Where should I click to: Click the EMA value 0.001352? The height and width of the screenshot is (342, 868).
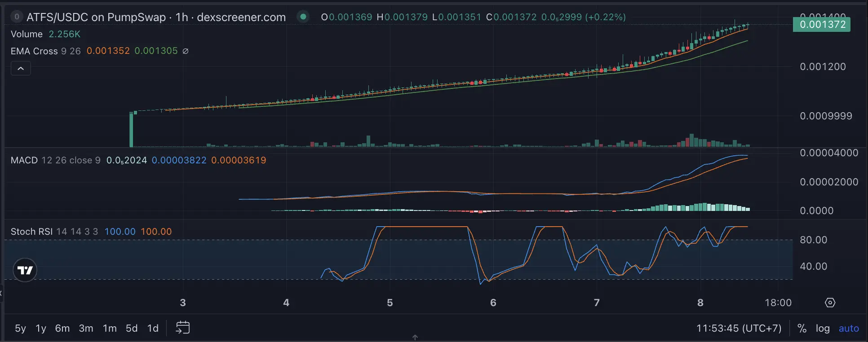tap(108, 51)
